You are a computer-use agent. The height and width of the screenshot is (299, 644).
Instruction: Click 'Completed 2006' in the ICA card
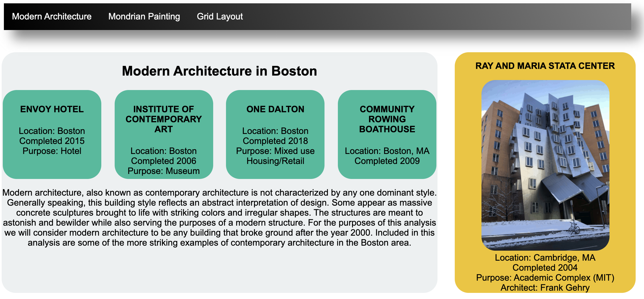tap(164, 161)
